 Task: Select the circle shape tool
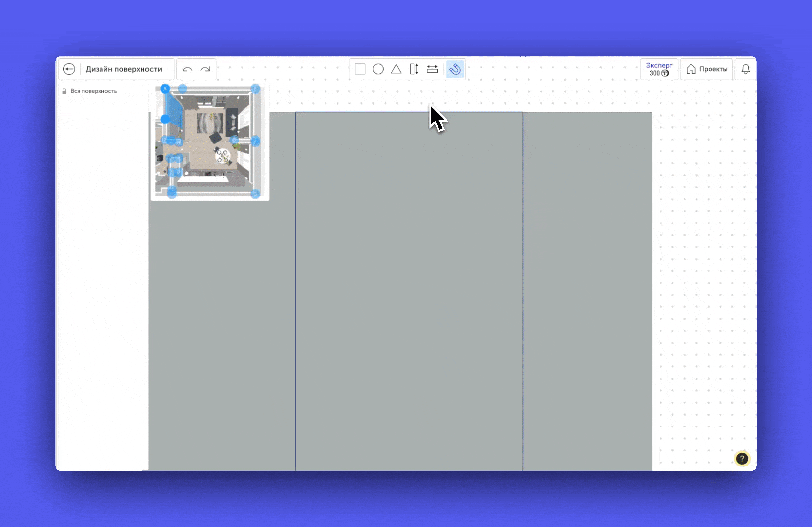[378, 69]
